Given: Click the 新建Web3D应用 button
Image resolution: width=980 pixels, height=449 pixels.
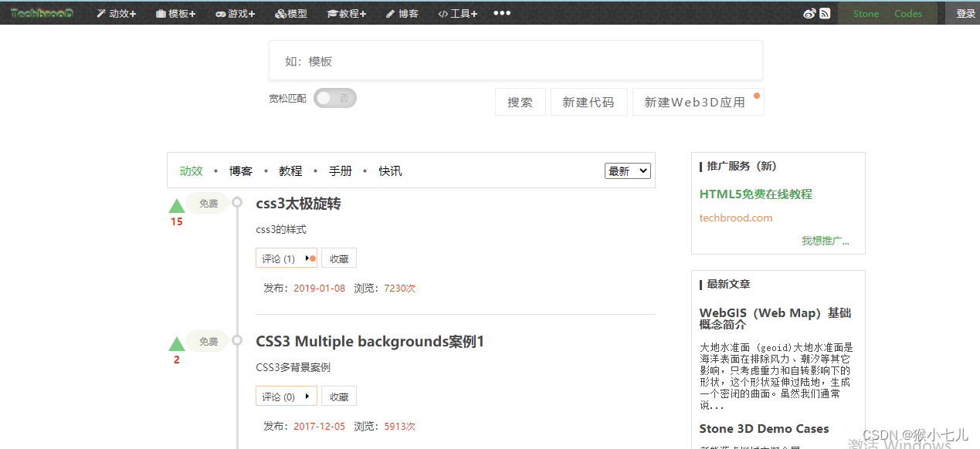Looking at the screenshot, I should point(698,102).
